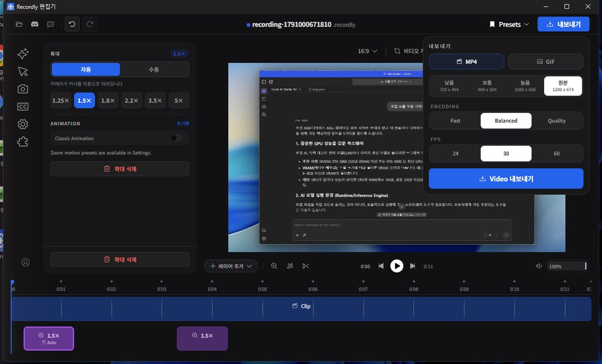The image size is (602, 364).
Task: Click the crop icon above the preview
Action: click(x=397, y=51)
